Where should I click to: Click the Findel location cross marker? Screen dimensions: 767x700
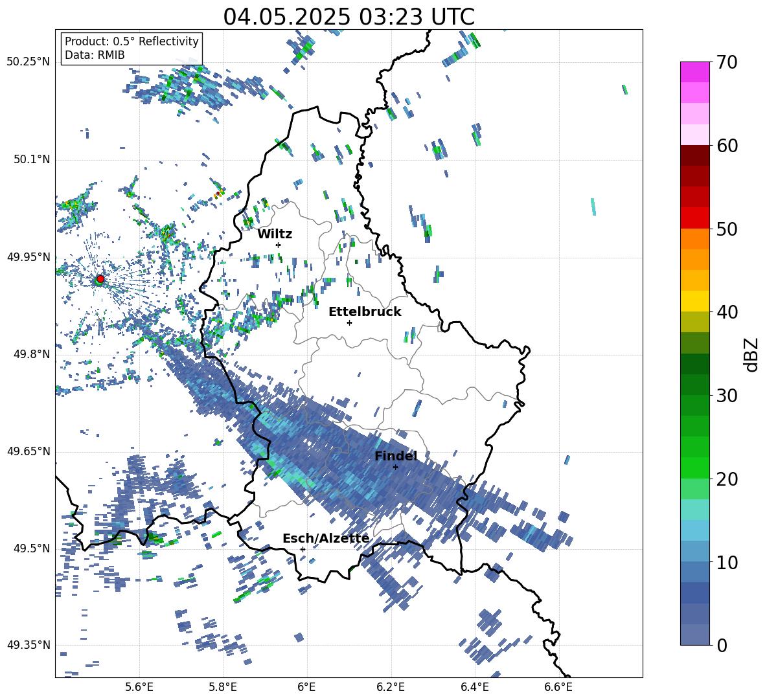(395, 468)
